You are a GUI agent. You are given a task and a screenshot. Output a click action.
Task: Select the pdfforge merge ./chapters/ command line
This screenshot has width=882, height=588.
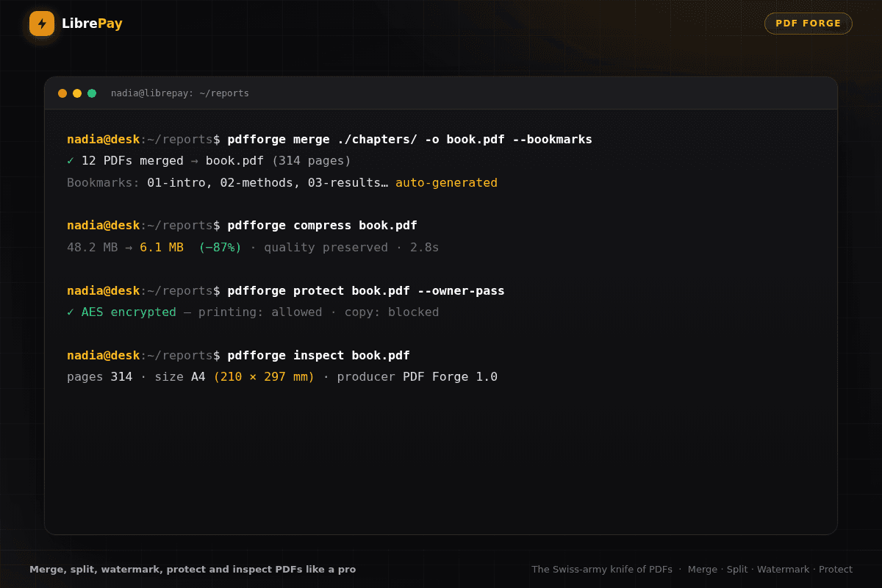409,139
